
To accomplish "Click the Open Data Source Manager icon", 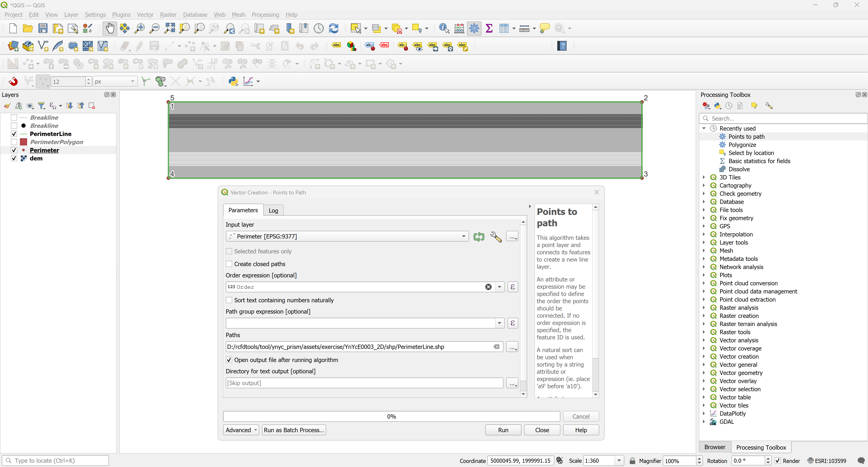I will (x=13, y=46).
